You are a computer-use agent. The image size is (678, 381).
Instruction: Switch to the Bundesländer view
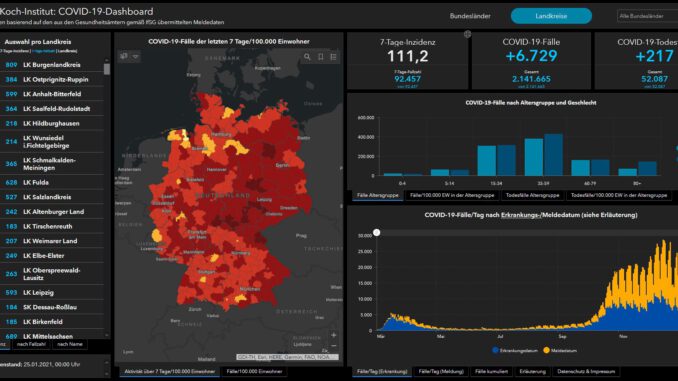pyautogui.click(x=470, y=16)
